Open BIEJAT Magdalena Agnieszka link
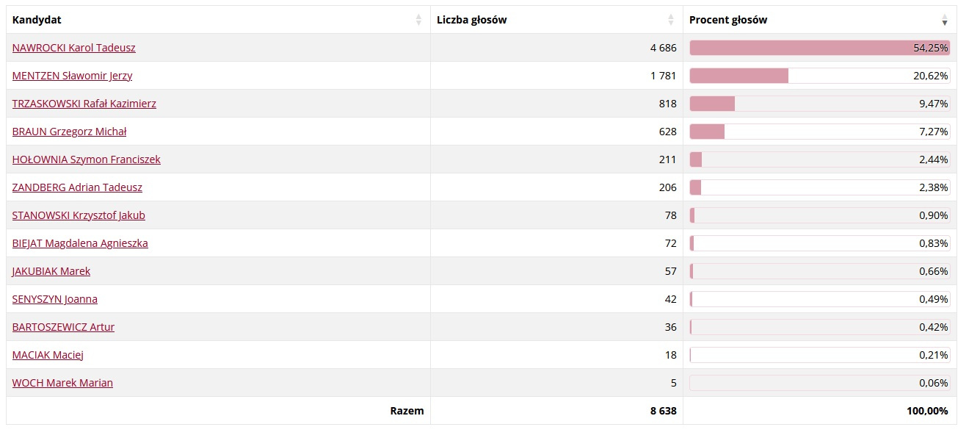The image size is (980, 438). [81, 243]
